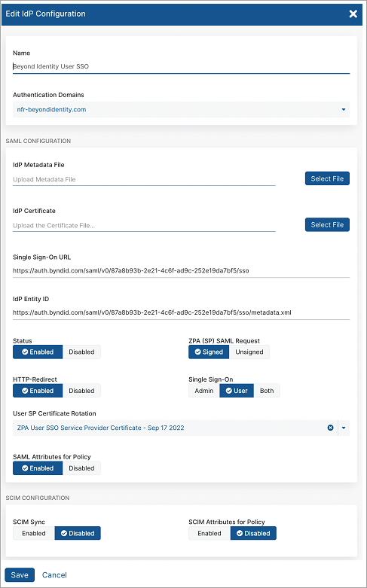367x588 pixels.
Task: Expand the User SP Certificate Rotation dropdown
Action: click(344, 428)
